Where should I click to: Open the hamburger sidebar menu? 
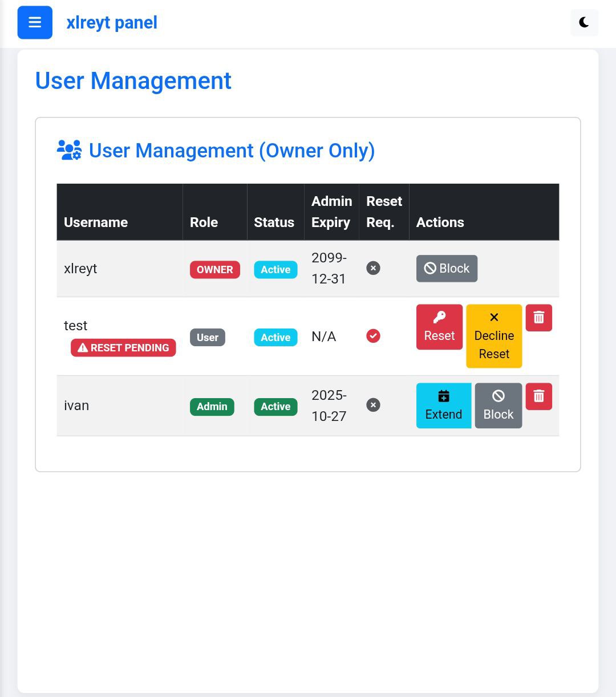pos(35,22)
